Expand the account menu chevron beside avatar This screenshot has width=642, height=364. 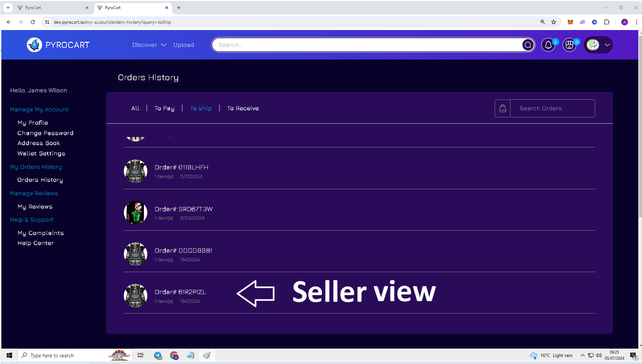pyautogui.click(x=607, y=45)
